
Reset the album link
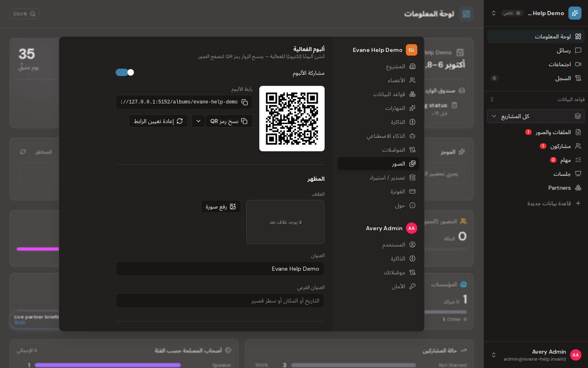pyautogui.click(x=158, y=121)
